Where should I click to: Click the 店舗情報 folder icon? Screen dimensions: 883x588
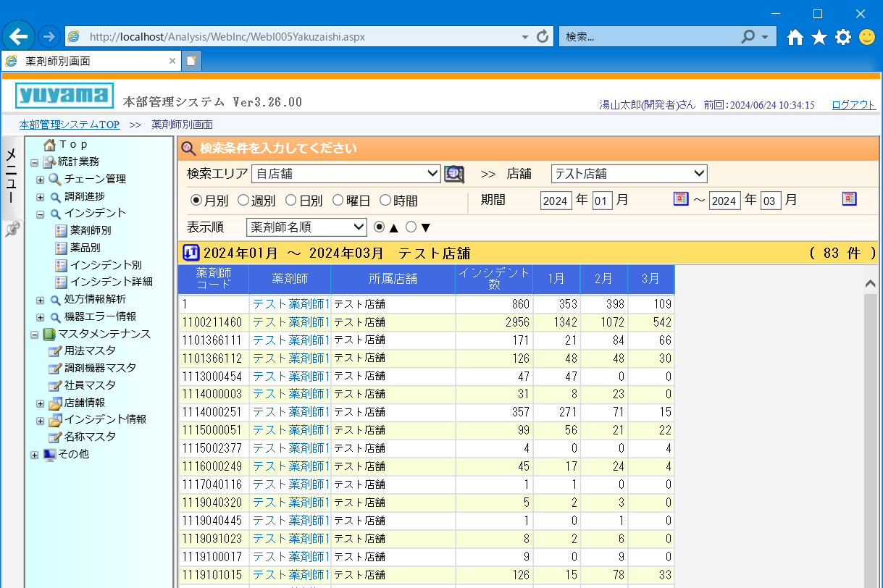tap(55, 403)
